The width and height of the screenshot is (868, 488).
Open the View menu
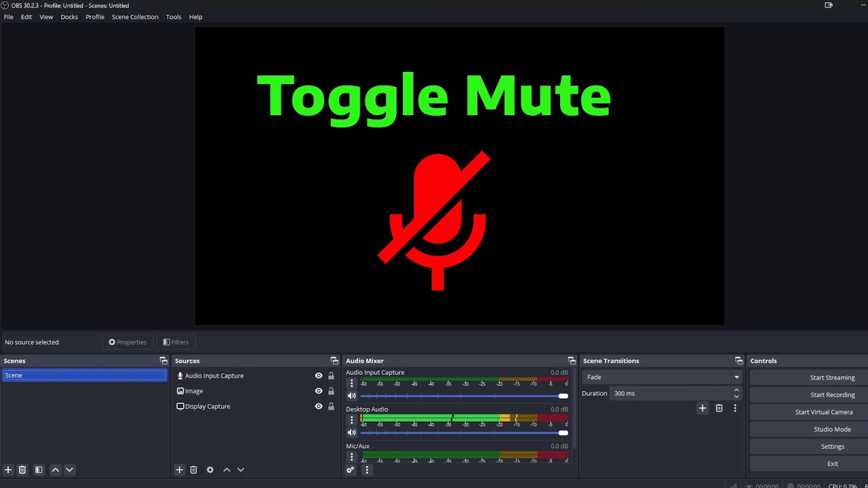click(46, 17)
